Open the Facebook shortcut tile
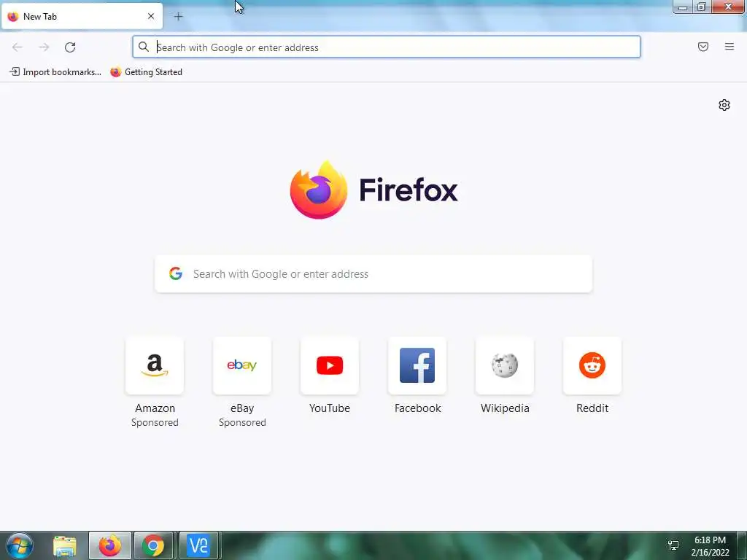This screenshot has width=747, height=560. [417, 366]
